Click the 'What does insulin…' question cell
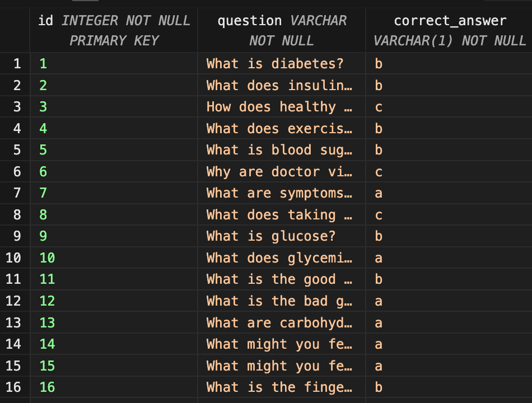 pos(282,85)
